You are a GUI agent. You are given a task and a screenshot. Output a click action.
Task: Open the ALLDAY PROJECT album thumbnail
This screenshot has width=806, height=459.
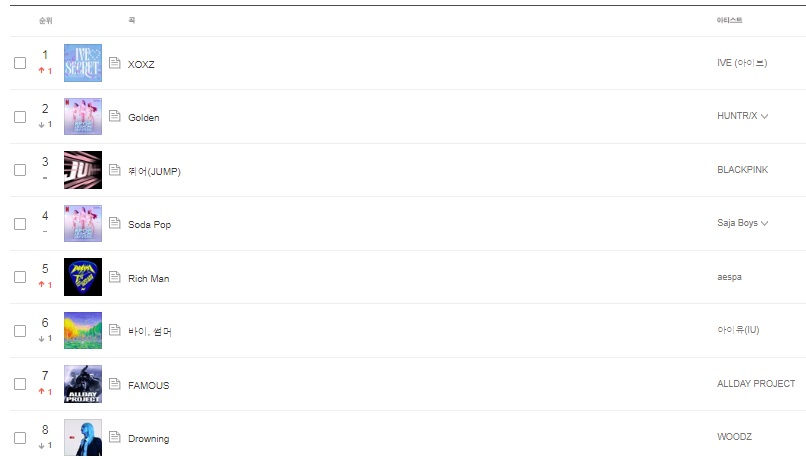tap(83, 384)
